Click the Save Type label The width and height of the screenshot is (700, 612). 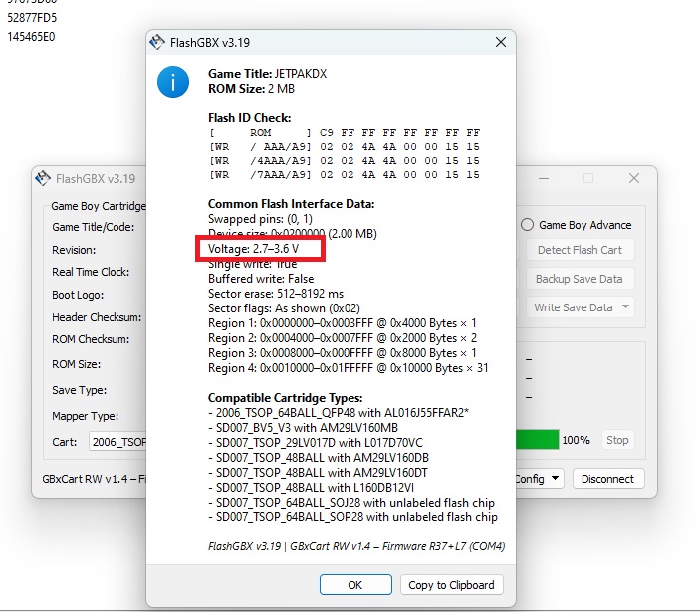click(x=79, y=390)
